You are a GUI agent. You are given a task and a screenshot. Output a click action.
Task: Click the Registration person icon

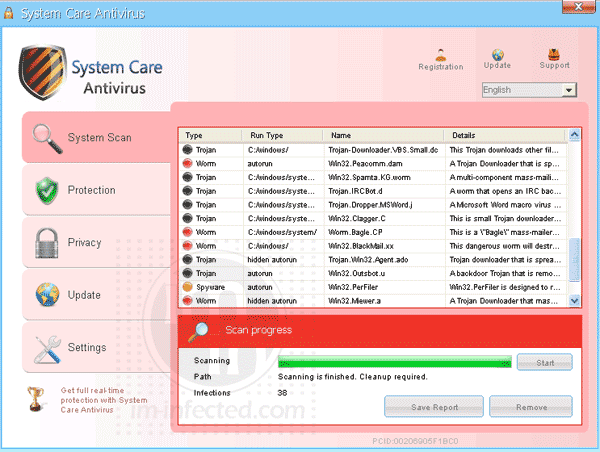(441, 55)
